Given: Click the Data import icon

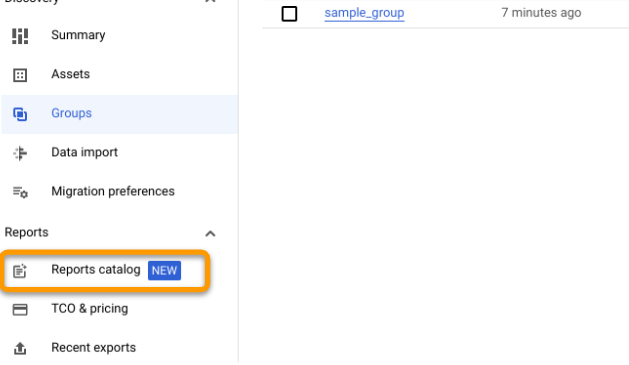Looking at the screenshot, I should pyautogui.click(x=20, y=153).
